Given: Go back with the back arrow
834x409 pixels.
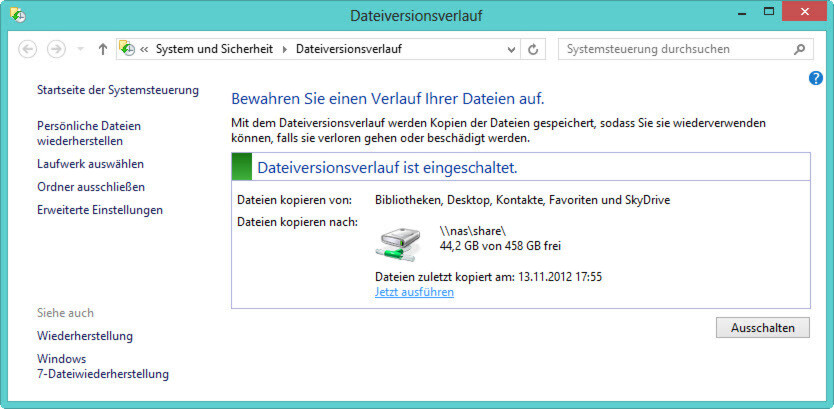Looking at the screenshot, I should (x=28, y=49).
